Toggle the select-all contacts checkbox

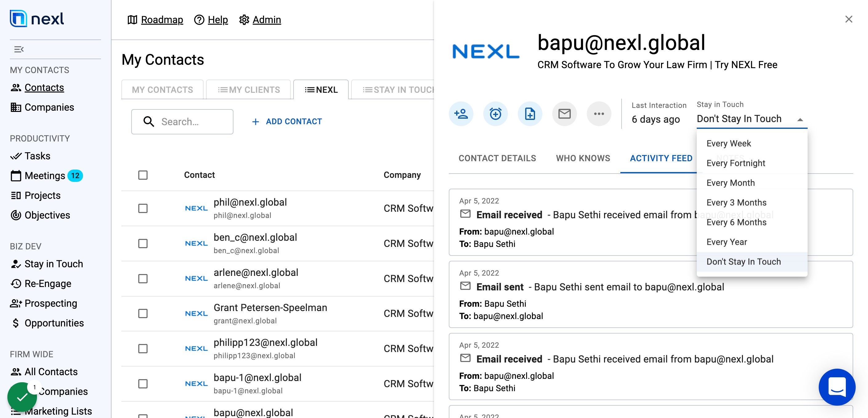coord(143,175)
